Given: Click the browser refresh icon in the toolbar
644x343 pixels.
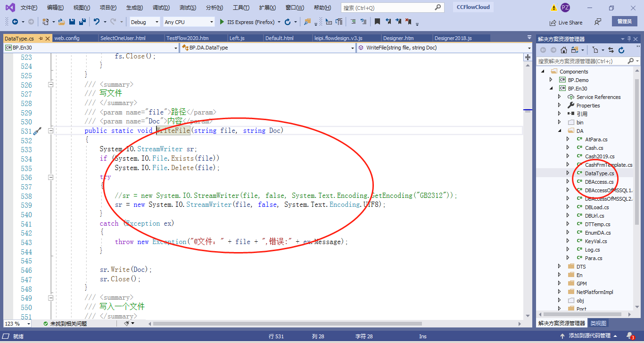Looking at the screenshot, I should click(288, 22).
